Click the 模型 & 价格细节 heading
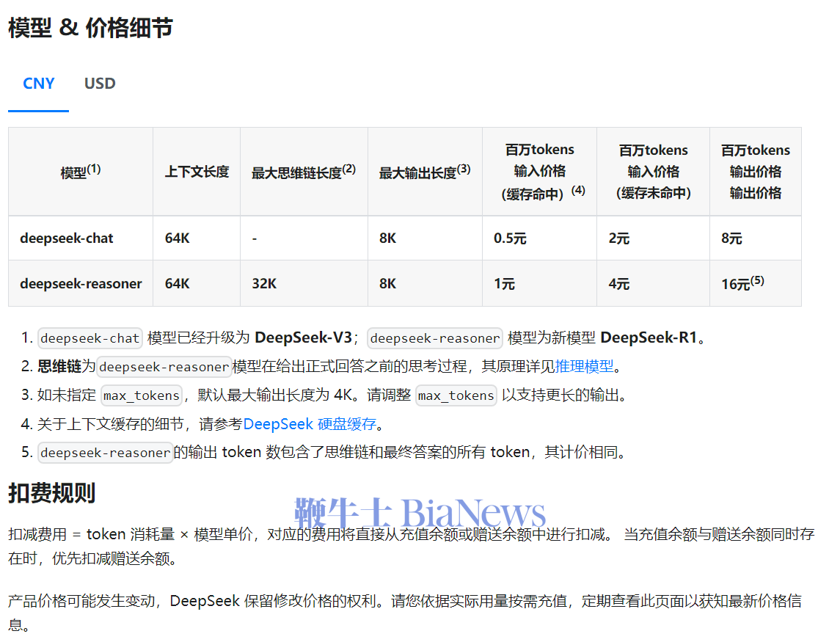This screenshot has height=642, width=840. [x=90, y=28]
